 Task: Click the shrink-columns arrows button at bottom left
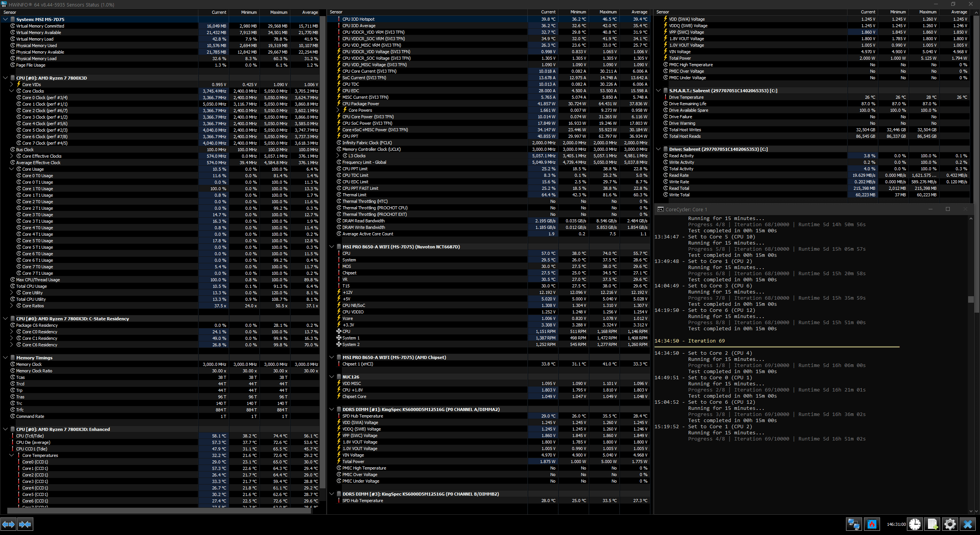[x=25, y=524]
